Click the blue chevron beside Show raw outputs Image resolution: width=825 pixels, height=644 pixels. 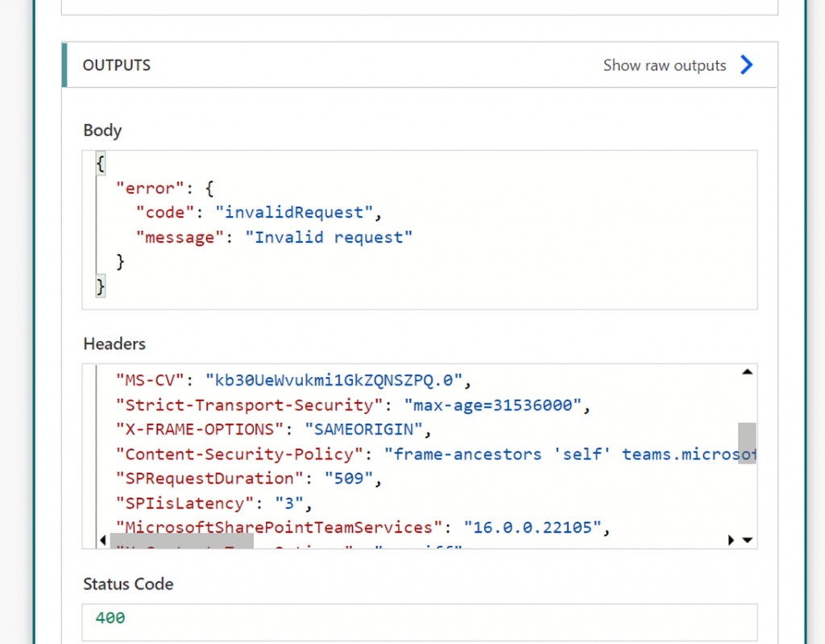[x=746, y=65]
